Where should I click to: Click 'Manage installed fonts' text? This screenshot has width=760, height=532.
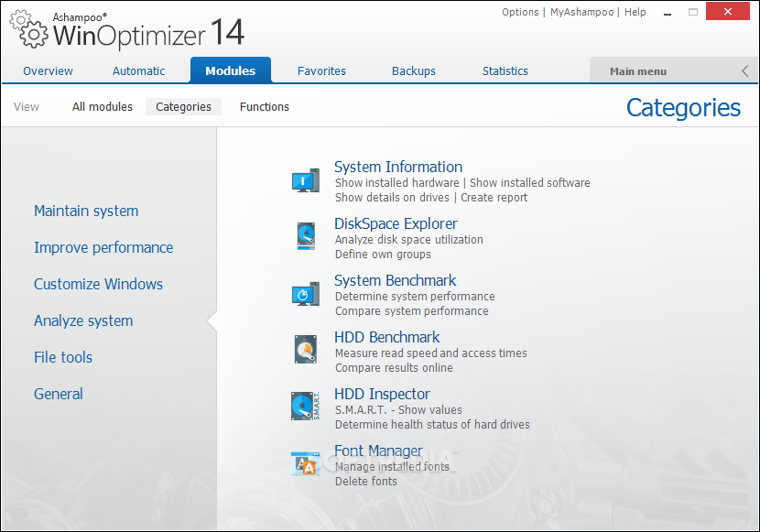[392, 467]
